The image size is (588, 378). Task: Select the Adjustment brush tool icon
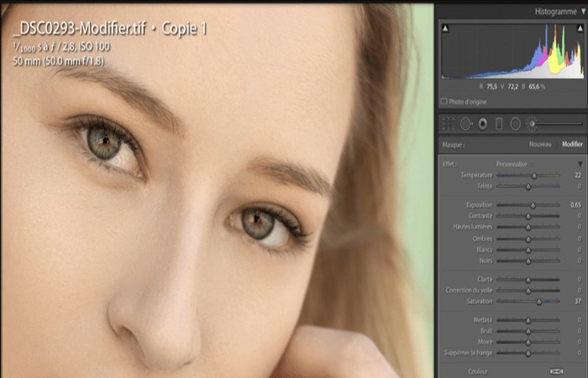click(532, 123)
